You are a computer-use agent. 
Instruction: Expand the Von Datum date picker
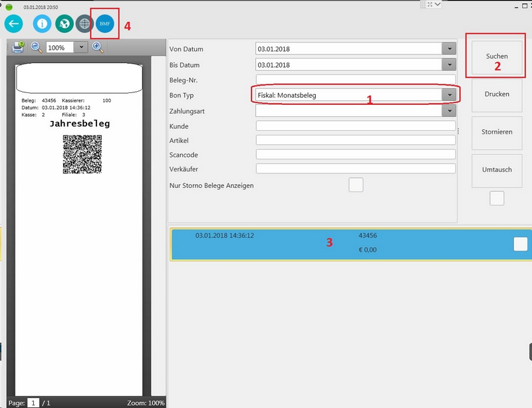pyautogui.click(x=449, y=49)
